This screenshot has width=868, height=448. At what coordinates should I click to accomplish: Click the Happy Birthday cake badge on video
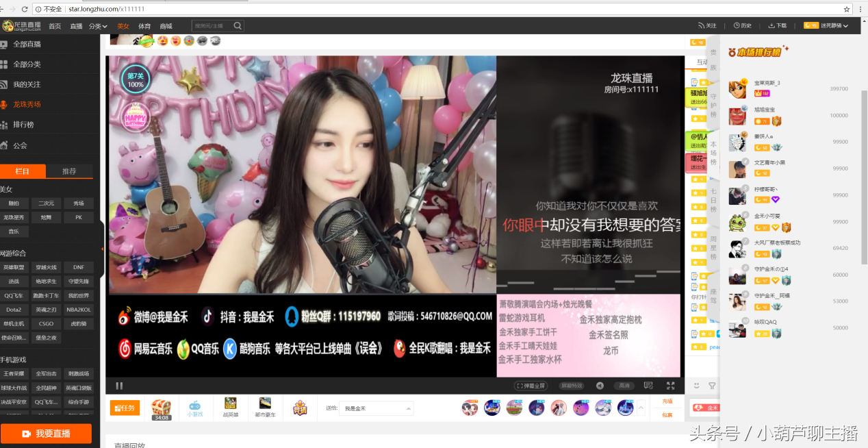135,116
